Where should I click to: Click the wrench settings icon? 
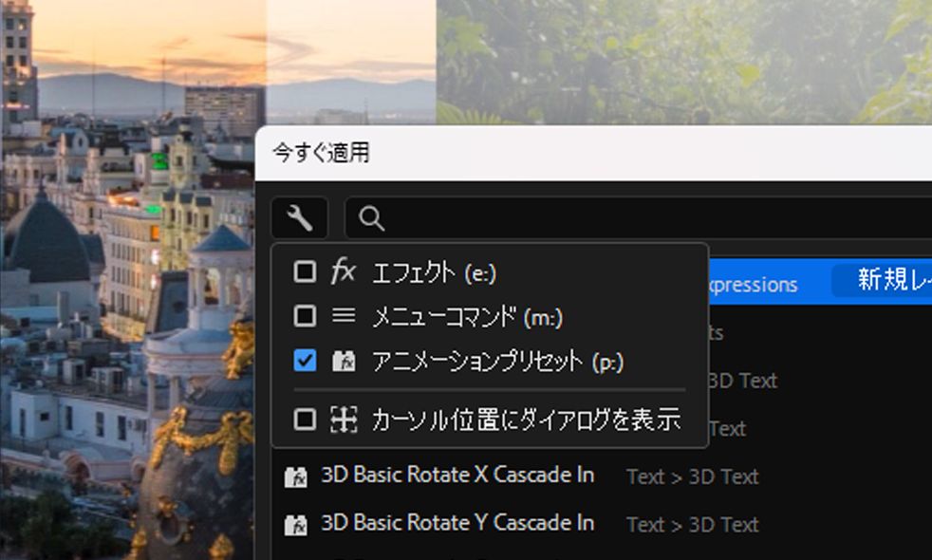(299, 219)
